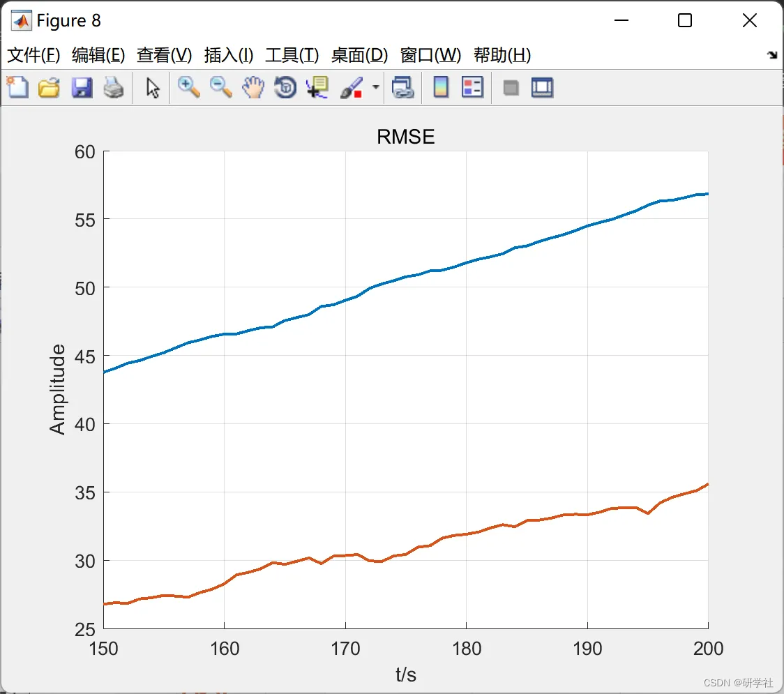Click the Link Plot icon
Viewport: 784px width, 694px height.
click(403, 87)
